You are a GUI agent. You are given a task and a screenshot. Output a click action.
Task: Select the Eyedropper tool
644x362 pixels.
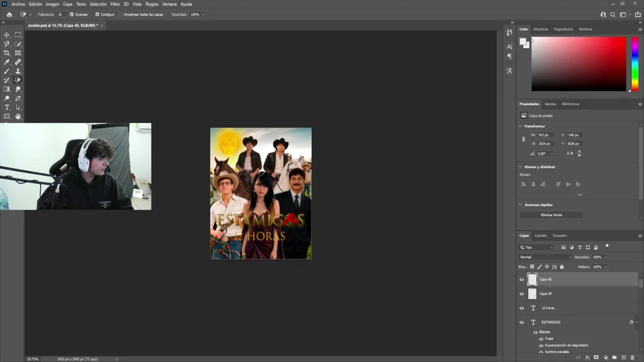tap(7, 62)
